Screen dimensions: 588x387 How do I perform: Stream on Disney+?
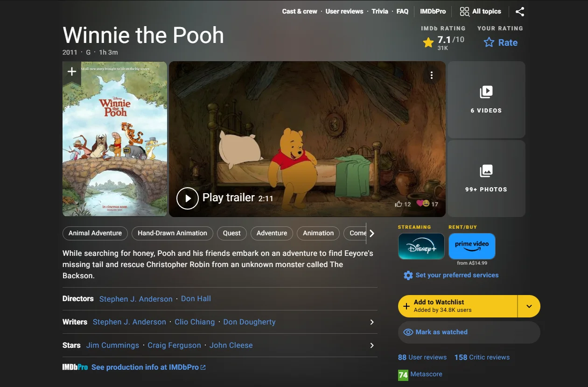point(421,246)
